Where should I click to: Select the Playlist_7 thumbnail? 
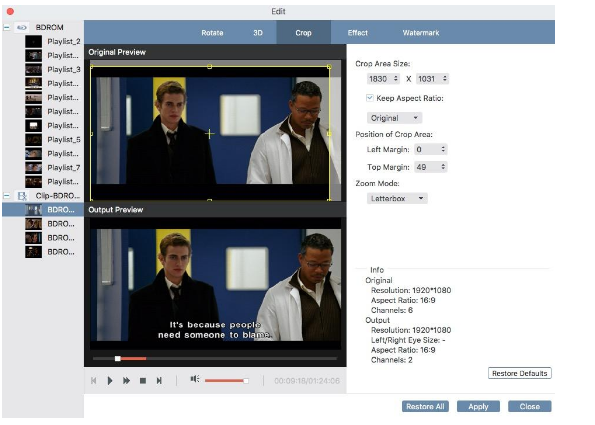click(33, 168)
